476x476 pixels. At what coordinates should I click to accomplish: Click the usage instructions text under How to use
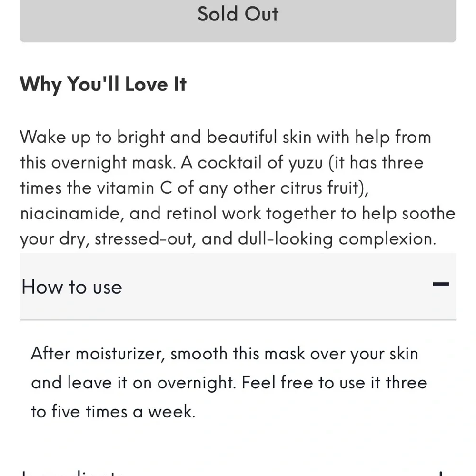pos(228,382)
